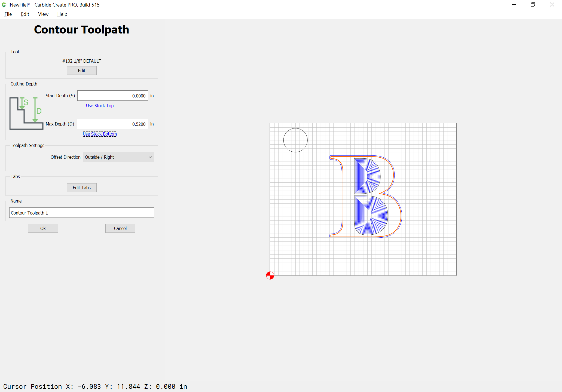Click the Edit Tabs button

point(82,188)
